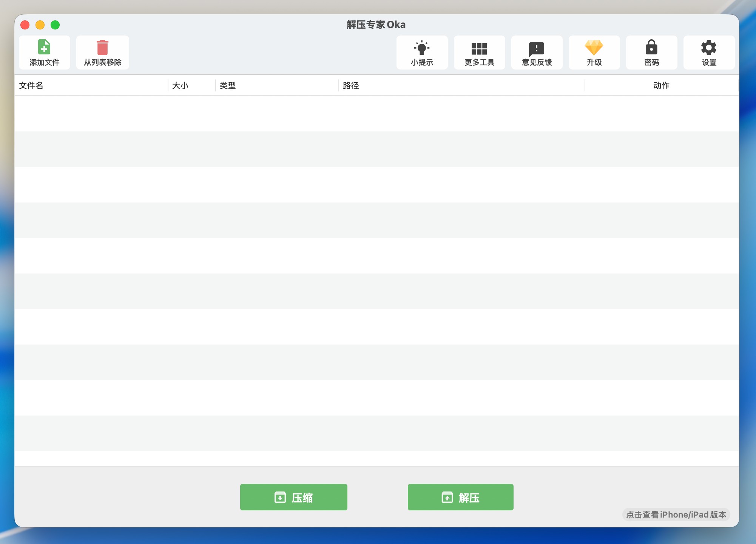Click the first empty row of file list

point(376,114)
